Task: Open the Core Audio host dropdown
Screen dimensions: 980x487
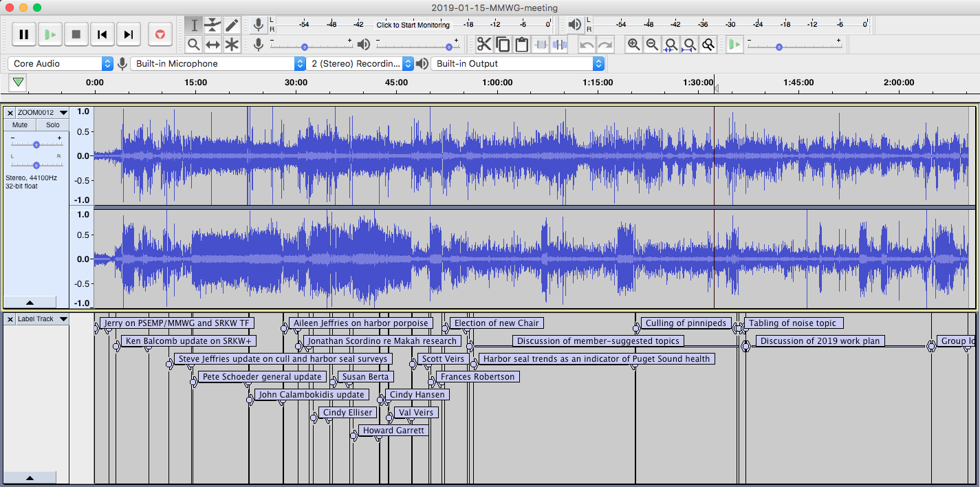Action: tap(61, 63)
